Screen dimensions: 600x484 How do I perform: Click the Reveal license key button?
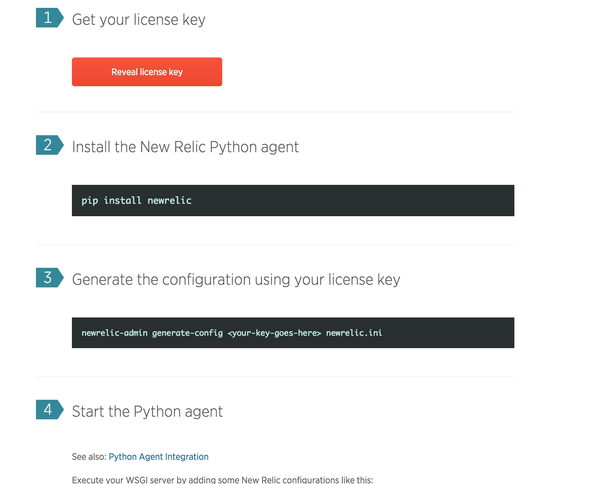pyautogui.click(x=147, y=72)
